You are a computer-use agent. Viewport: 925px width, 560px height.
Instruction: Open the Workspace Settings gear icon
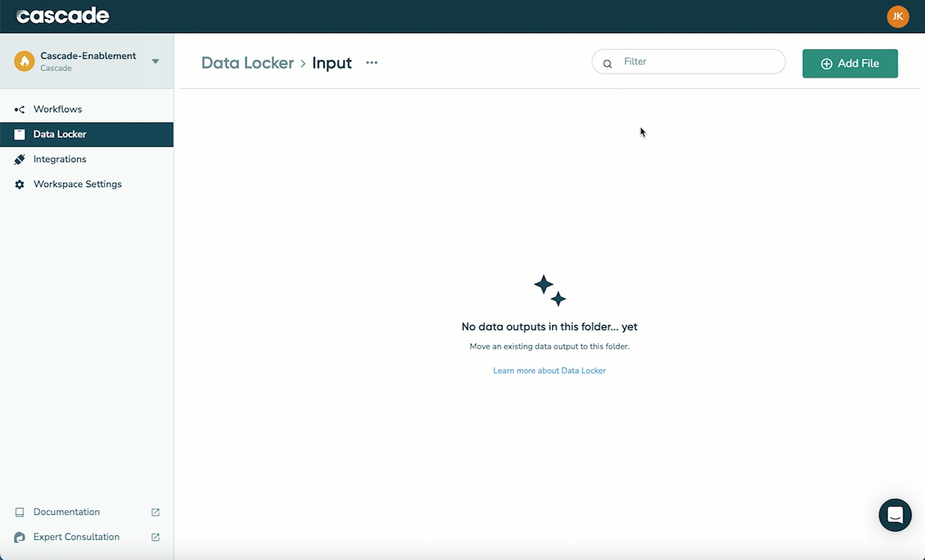pos(19,184)
